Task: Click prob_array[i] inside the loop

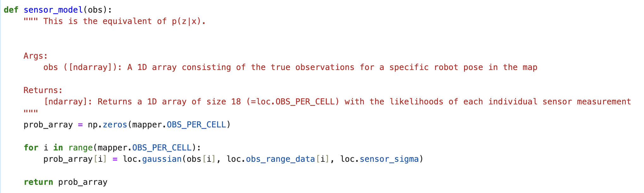Action: click(x=75, y=159)
